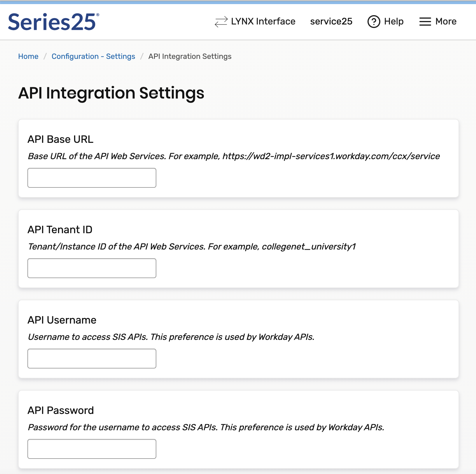This screenshot has height=474, width=476.
Task: Click the Help question mark icon
Action: (x=374, y=22)
